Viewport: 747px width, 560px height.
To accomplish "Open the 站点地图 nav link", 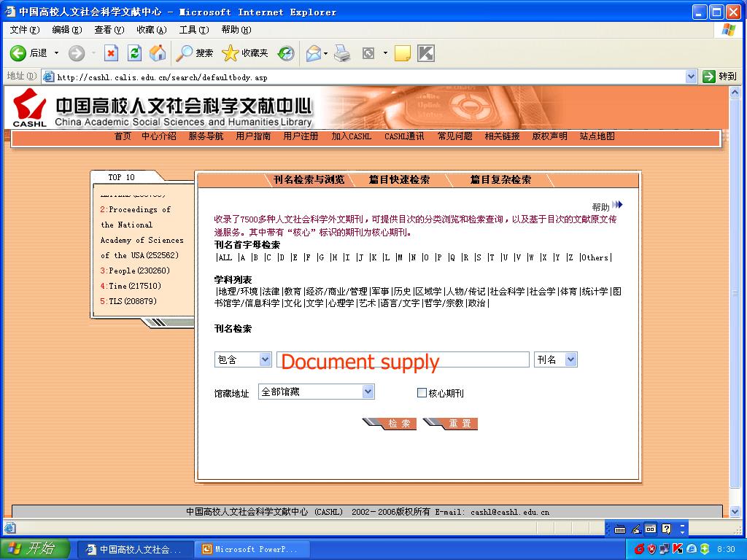I will [597, 136].
